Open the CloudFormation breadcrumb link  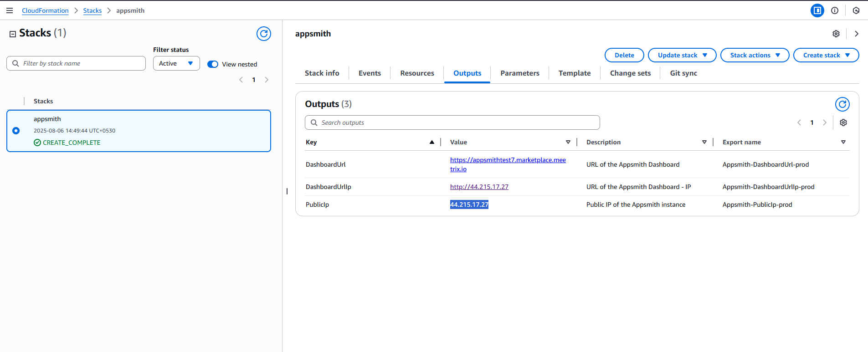[45, 10]
